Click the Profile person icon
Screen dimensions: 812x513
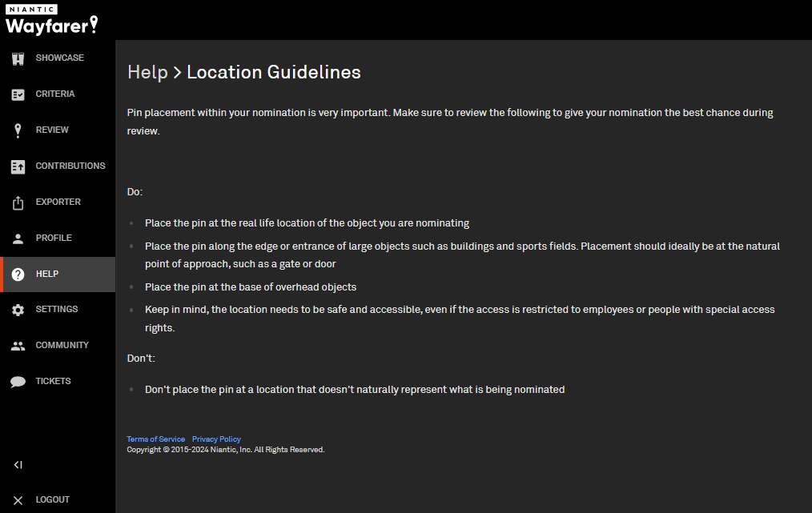click(x=18, y=238)
